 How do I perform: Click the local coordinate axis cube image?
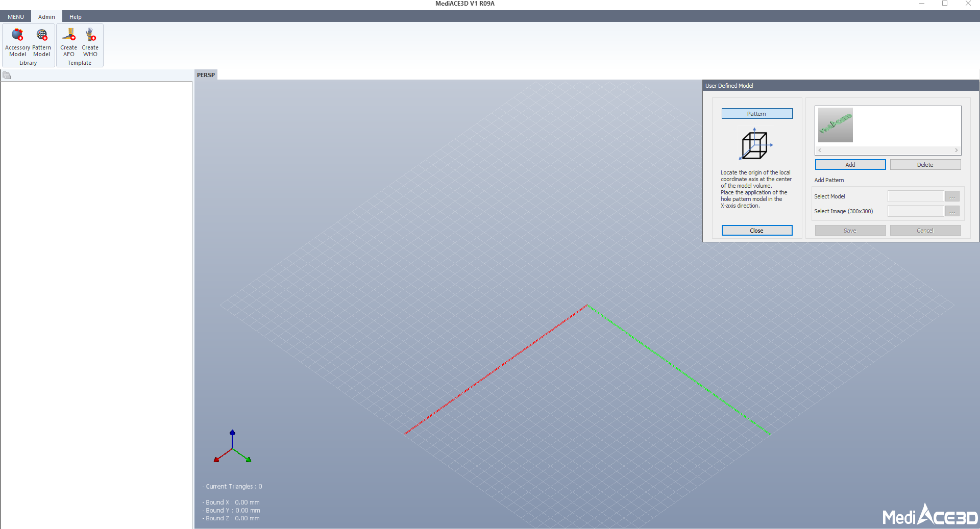point(756,144)
